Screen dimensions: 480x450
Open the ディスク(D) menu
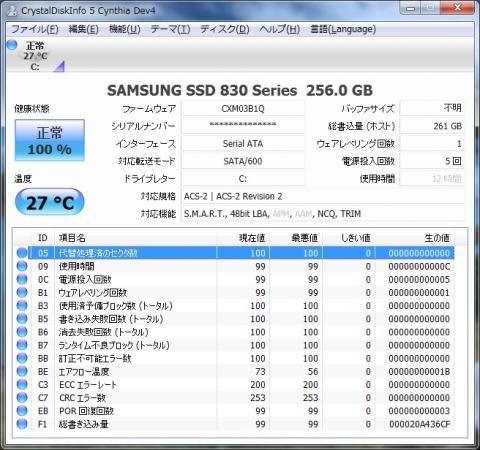(225, 29)
